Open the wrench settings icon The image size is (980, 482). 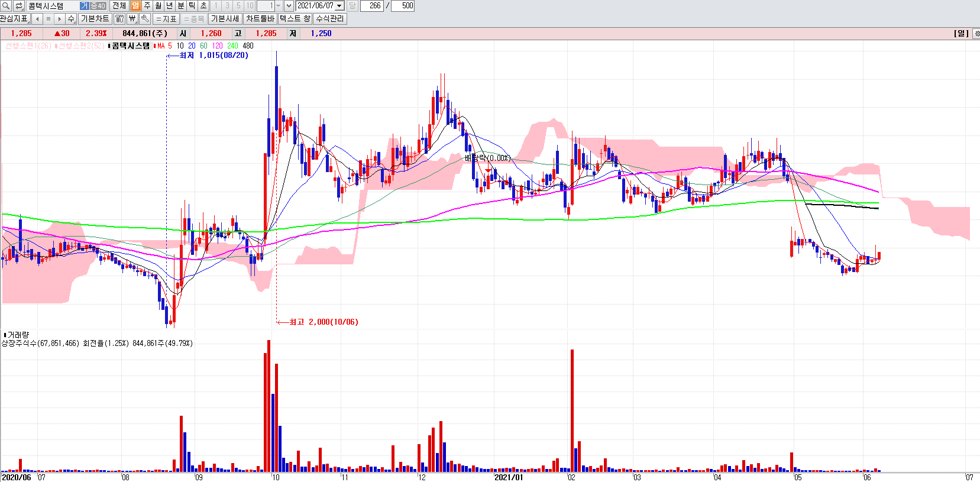pos(144,19)
